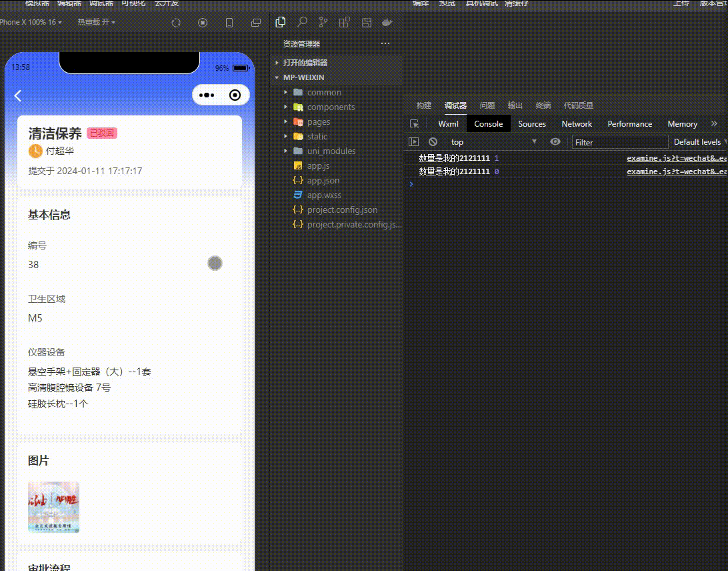The height and width of the screenshot is (571, 728).
Task: Open the 代码质量 panel tab
Action: point(579,105)
